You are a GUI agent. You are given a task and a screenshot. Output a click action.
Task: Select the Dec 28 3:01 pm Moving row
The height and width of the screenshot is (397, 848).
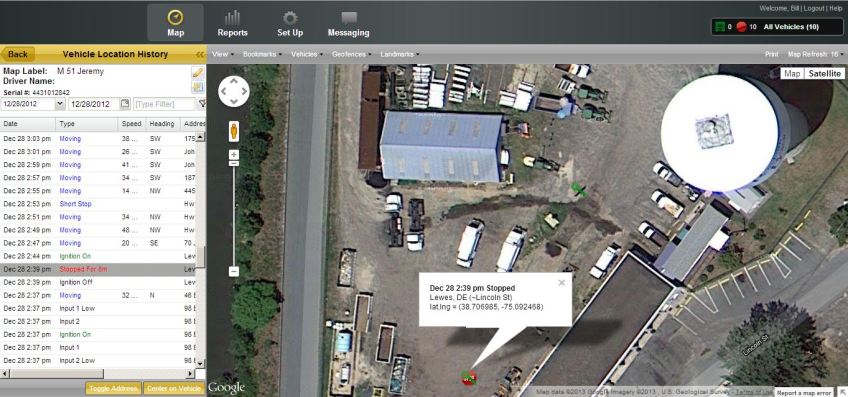pyautogui.click(x=97, y=152)
